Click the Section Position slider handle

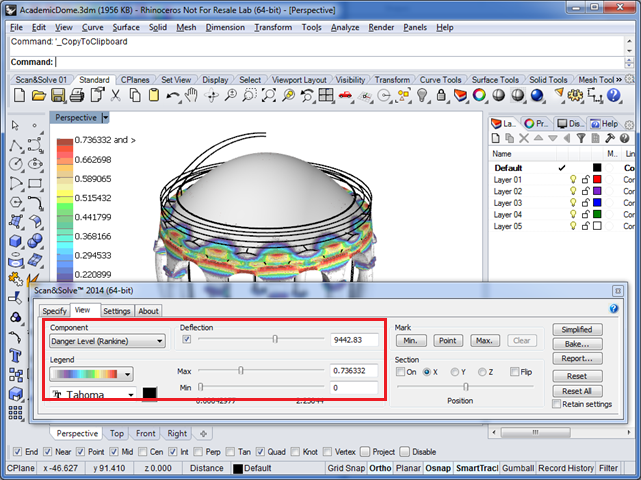coord(465,386)
